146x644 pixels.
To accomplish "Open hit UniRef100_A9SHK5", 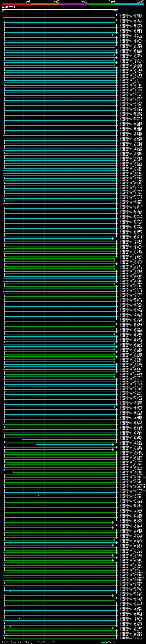I will coord(131,480).
